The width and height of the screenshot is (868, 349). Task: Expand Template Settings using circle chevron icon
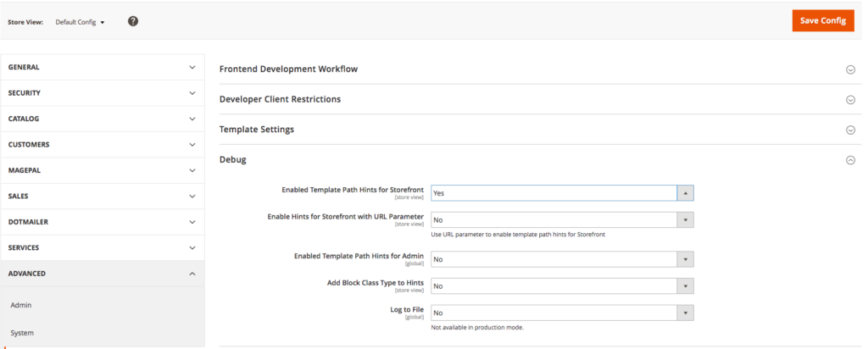click(x=850, y=130)
